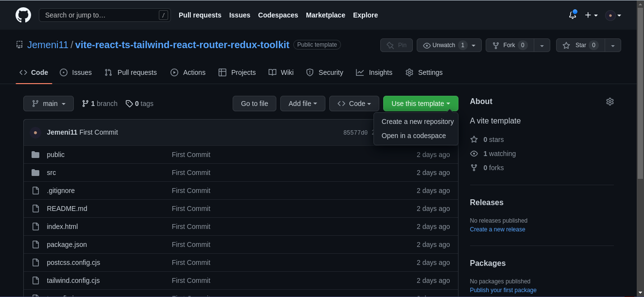The width and height of the screenshot is (644, 297).
Task: Switch to the Wiki tab
Action: coord(281,72)
